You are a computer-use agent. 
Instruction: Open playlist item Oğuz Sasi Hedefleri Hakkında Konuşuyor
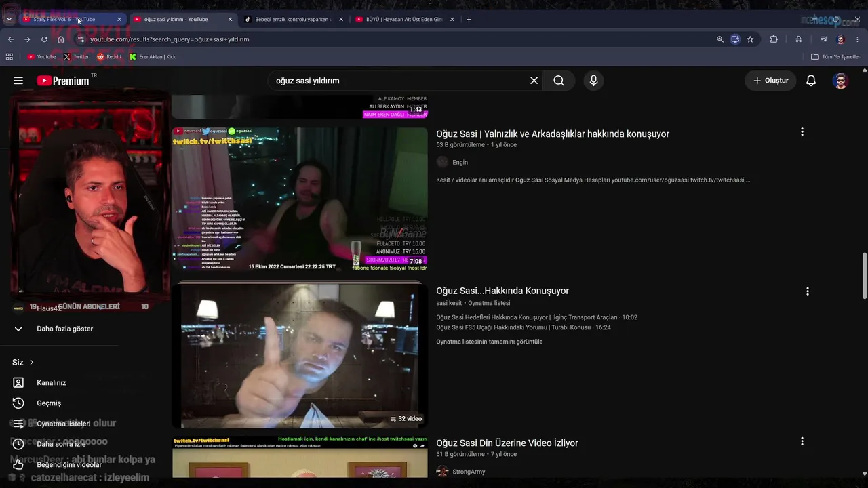(536, 317)
